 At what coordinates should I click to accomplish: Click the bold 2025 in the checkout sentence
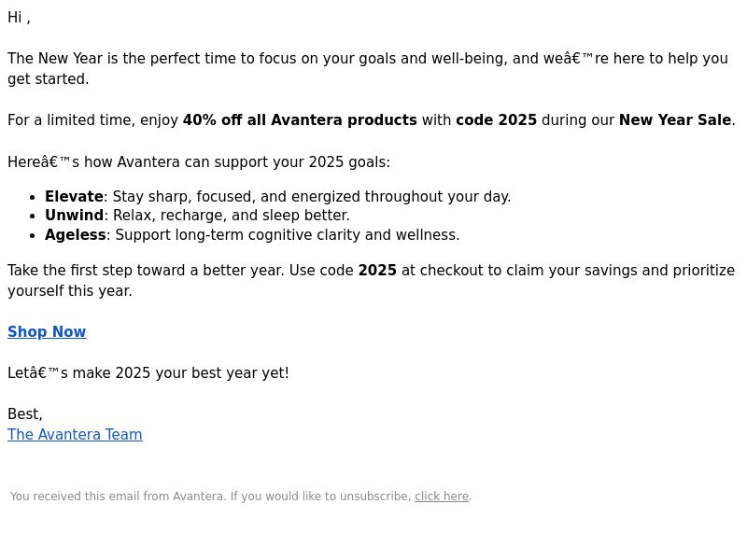pyautogui.click(x=377, y=271)
